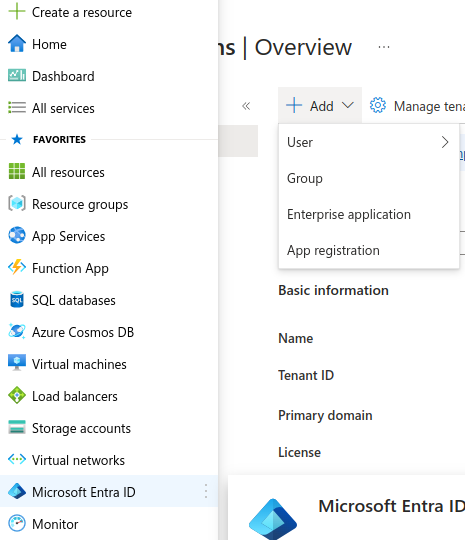Click the Primary domain label
Image resolution: width=465 pixels, height=540 pixels.
(x=325, y=415)
